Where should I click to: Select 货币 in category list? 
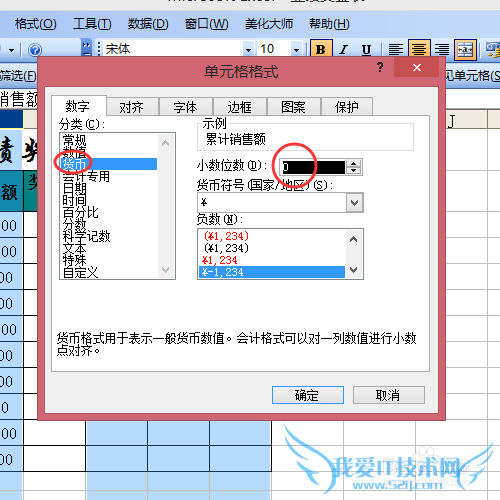point(108,164)
